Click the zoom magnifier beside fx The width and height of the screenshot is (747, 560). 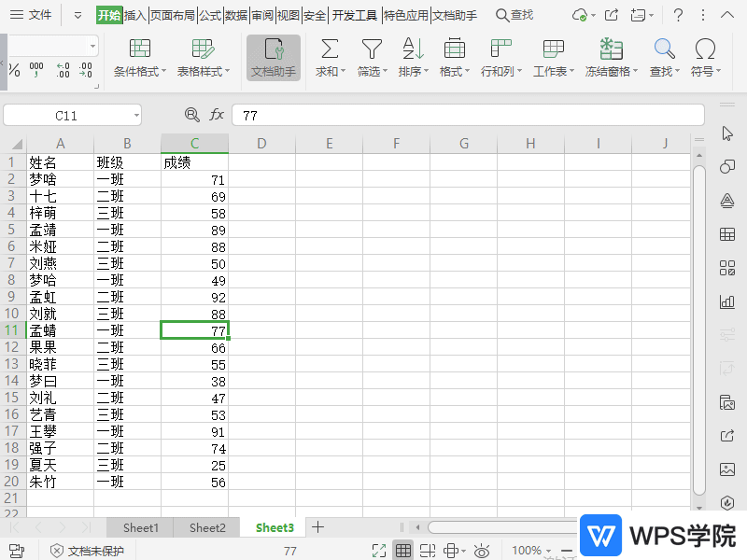point(191,115)
